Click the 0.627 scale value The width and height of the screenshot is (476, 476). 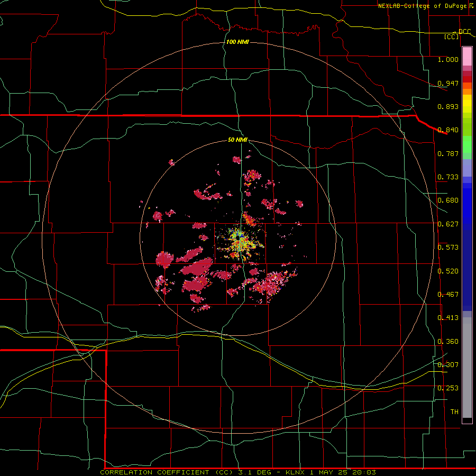pyautogui.click(x=448, y=224)
